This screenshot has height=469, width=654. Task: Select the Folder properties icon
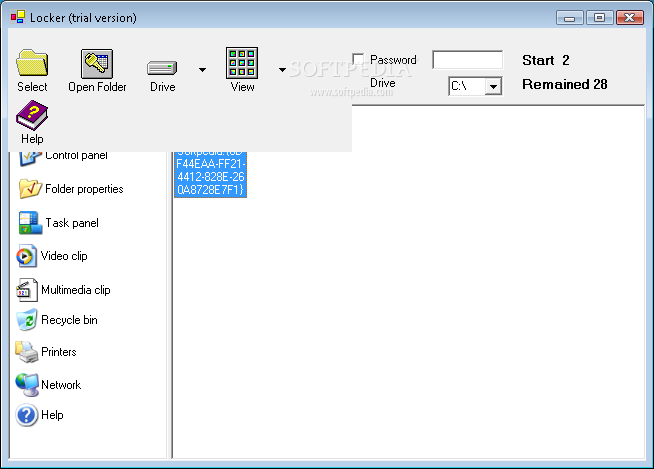[30, 189]
